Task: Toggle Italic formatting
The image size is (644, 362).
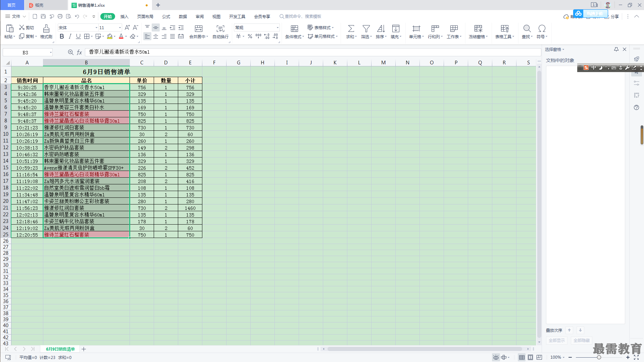Action: point(70,36)
